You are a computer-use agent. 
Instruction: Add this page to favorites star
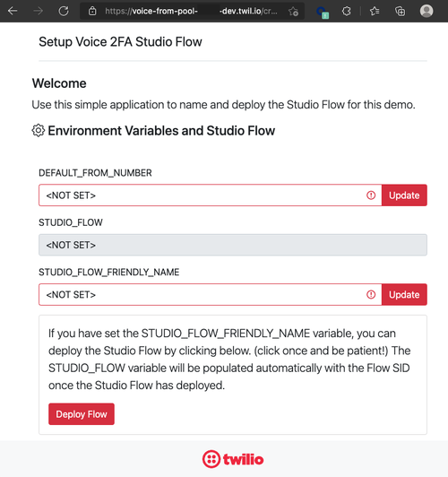293,12
